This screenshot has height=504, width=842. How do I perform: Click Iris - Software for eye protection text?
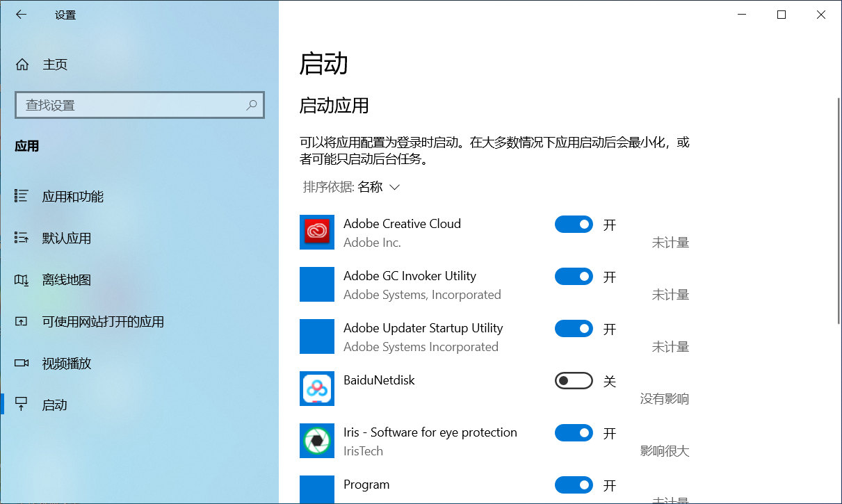[x=430, y=432]
